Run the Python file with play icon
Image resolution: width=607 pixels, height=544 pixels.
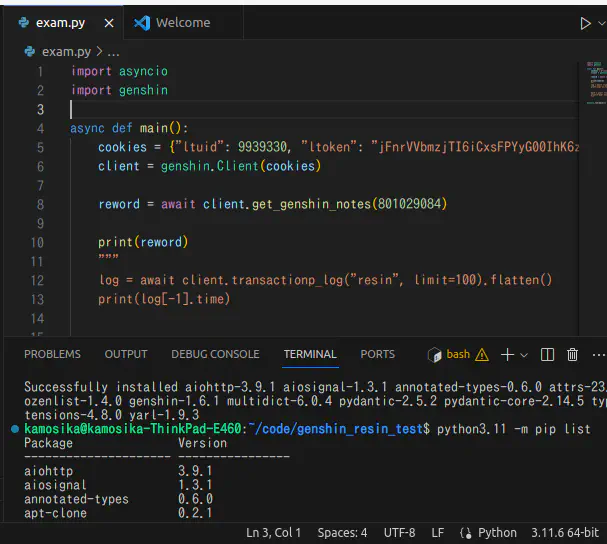pos(585,23)
